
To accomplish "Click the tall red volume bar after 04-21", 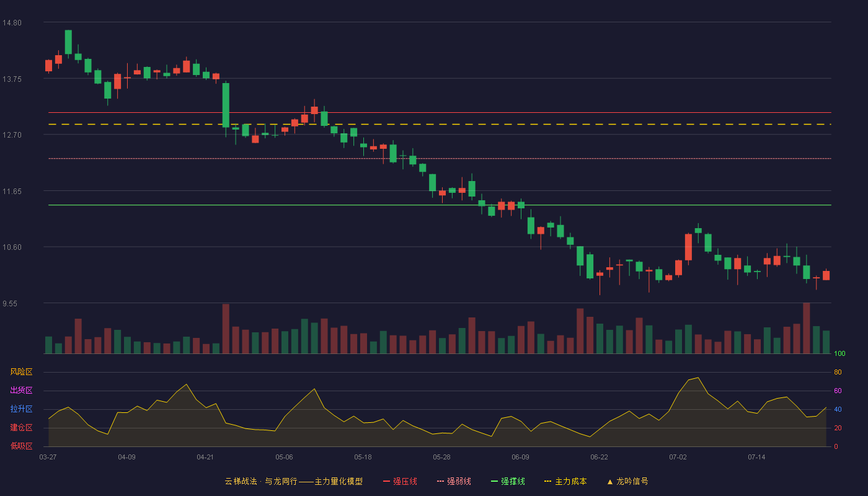I will tap(226, 329).
